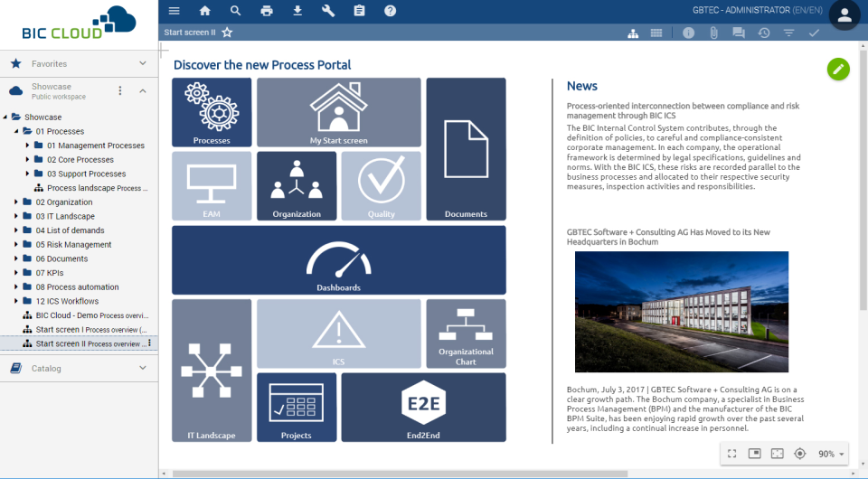Expand the Catalog section chevron

click(x=143, y=368)
